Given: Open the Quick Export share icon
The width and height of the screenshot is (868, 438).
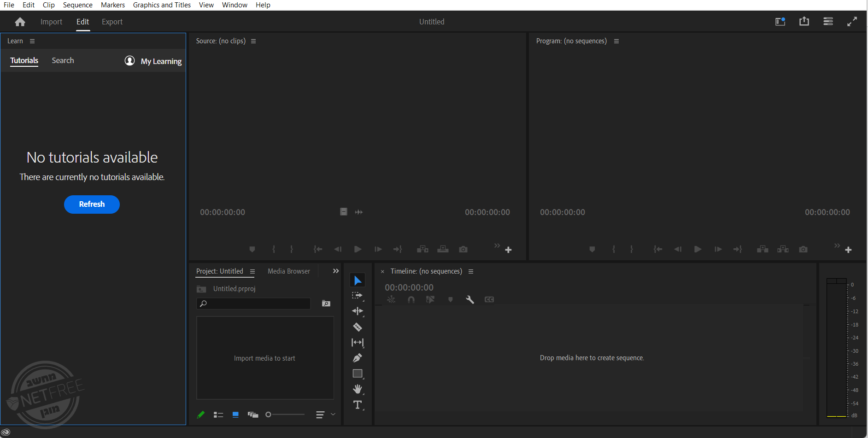Looking at the screenshot, I should point(804,22).
